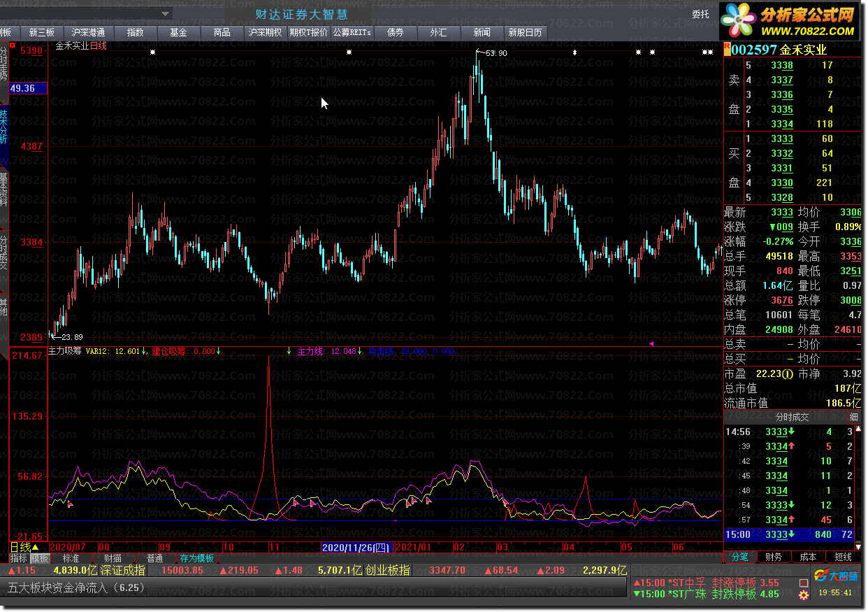Open the 债券 tab
The width and height of the screenshot is (868, 612).
pos(395,32)
